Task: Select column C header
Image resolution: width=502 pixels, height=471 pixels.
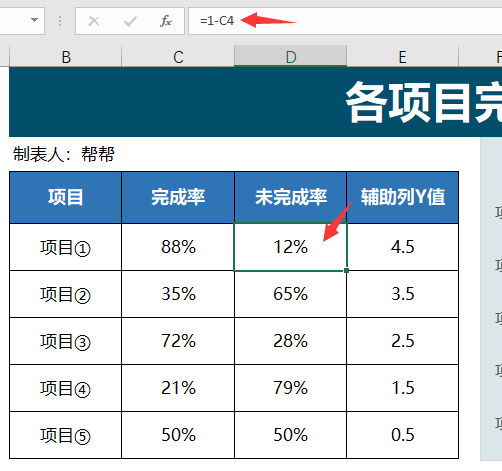Action: [x=178, y=57]
